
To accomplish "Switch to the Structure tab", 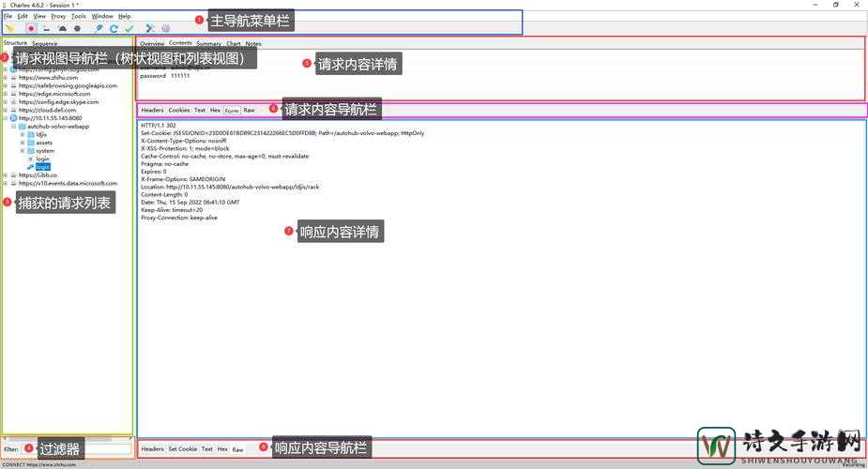I will click(15, 42).
